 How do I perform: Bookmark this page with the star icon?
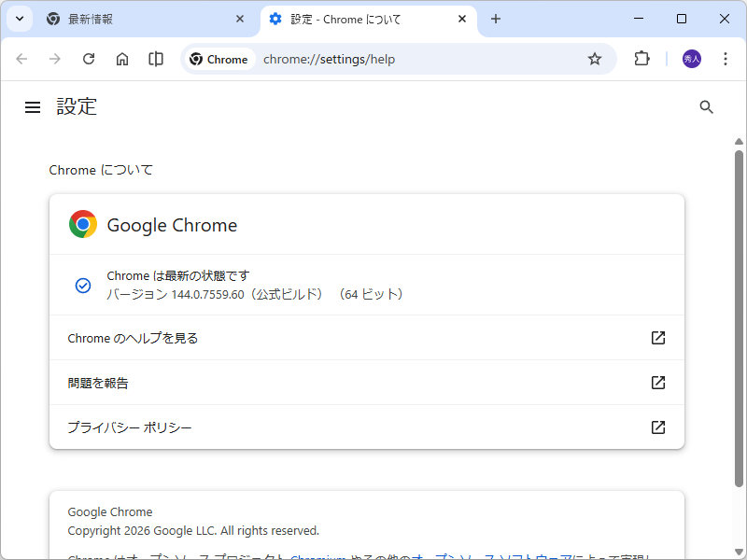[x=595, y=58]
